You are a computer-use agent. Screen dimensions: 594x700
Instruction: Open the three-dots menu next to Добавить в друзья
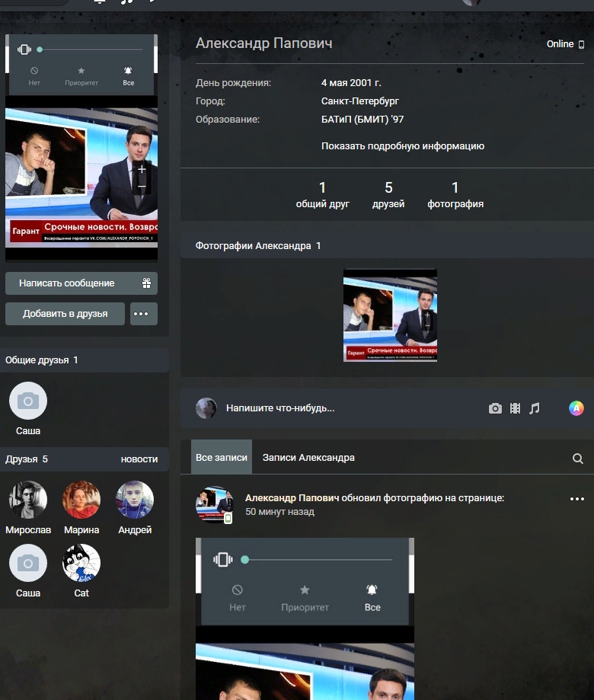[x=144, y=314]
